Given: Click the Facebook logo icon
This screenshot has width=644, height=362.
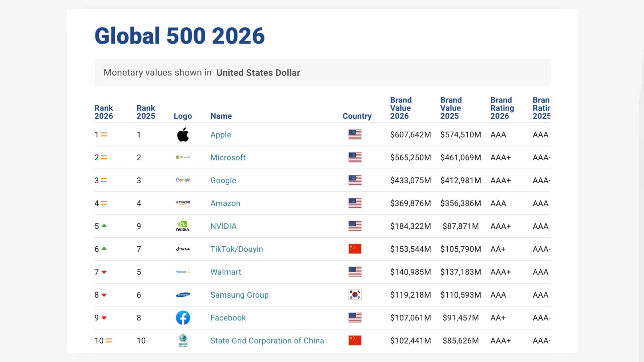Looking at the screenshot, I should [x=183, y=317].
